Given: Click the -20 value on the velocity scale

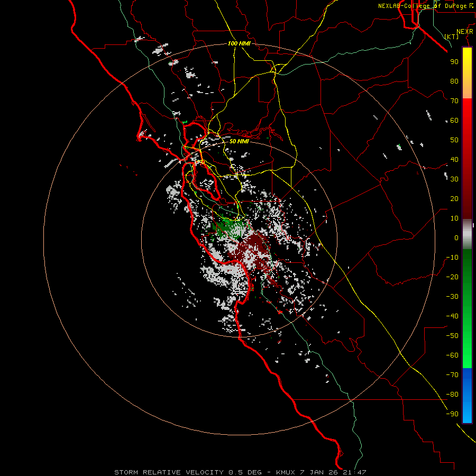Looking at the screenshot, I should pos(452,277).
